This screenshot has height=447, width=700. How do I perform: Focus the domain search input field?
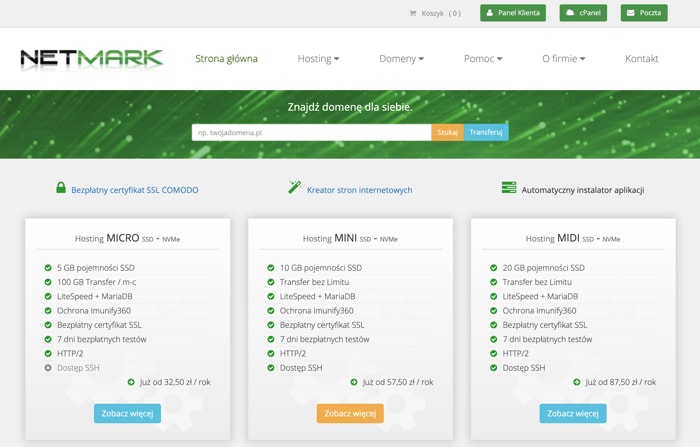(x=311, y=132)
